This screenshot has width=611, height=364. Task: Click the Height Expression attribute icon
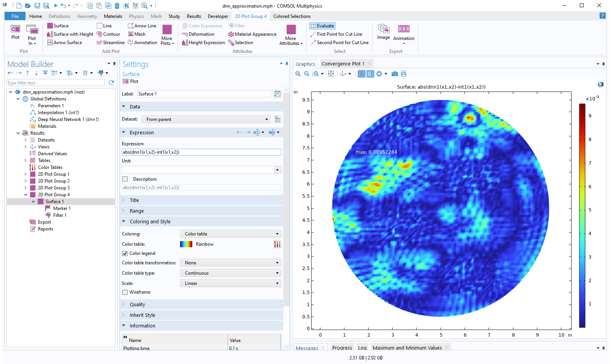click(x=185, y=43)
